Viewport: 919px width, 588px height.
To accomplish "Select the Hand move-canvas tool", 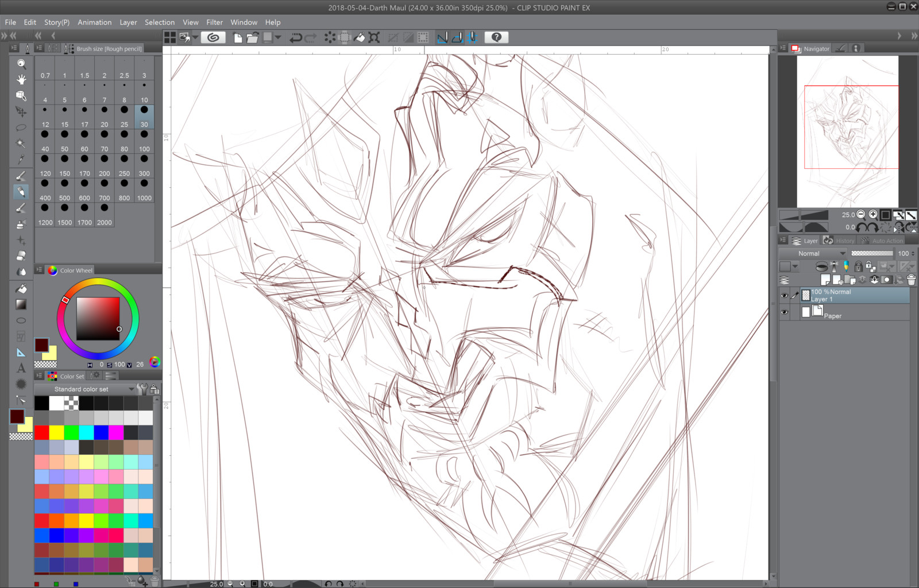I will 21,80.
